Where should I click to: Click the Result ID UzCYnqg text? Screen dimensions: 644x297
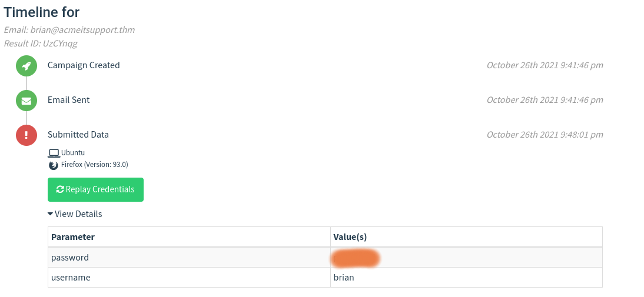41,44
